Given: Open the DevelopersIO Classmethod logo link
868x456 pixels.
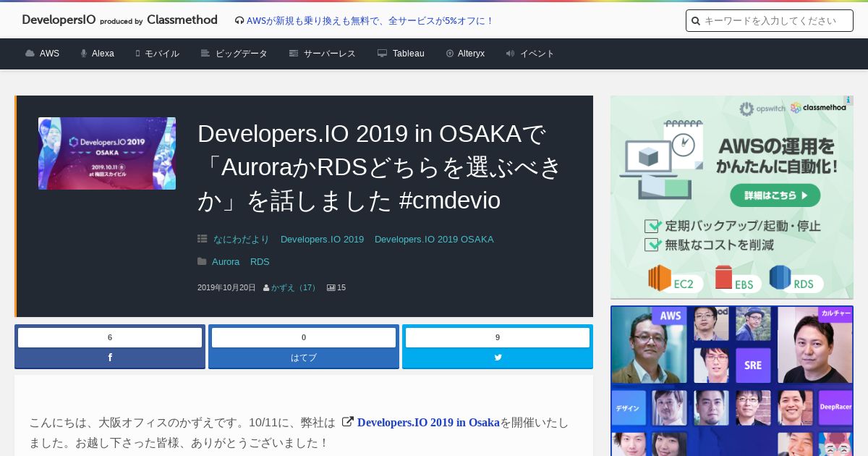Looking at the screenshot, I should (x=119, y=20).
